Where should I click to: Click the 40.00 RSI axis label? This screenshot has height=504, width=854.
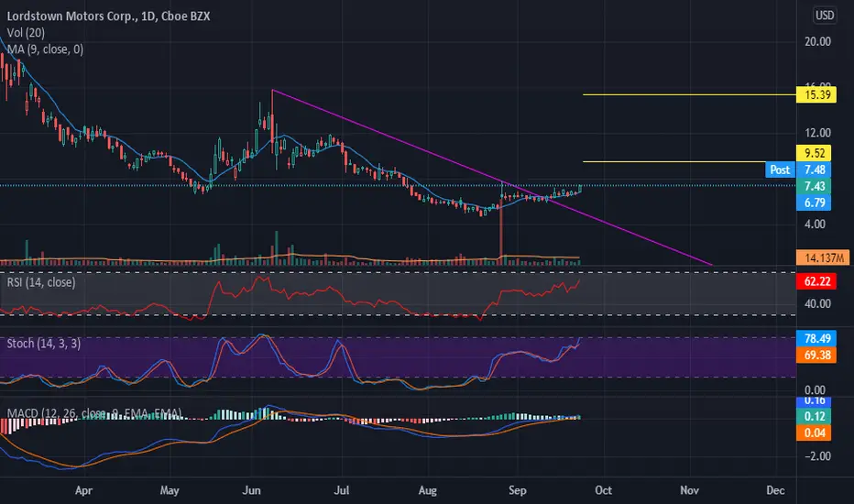[x=817, y=303]
